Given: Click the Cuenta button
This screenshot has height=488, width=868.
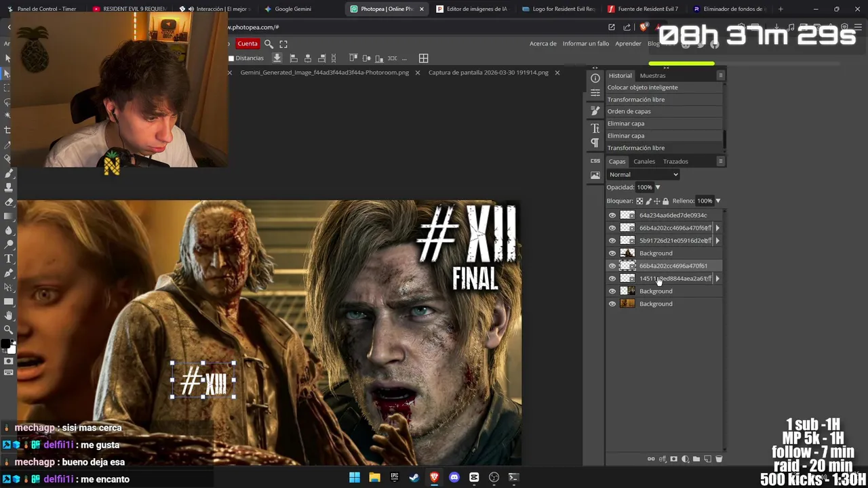Looking at the screenshot, I should coord(248,43).
